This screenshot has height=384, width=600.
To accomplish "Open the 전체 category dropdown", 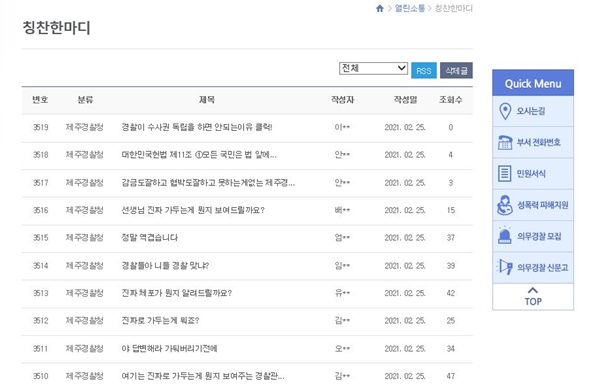I will [373, 68].
